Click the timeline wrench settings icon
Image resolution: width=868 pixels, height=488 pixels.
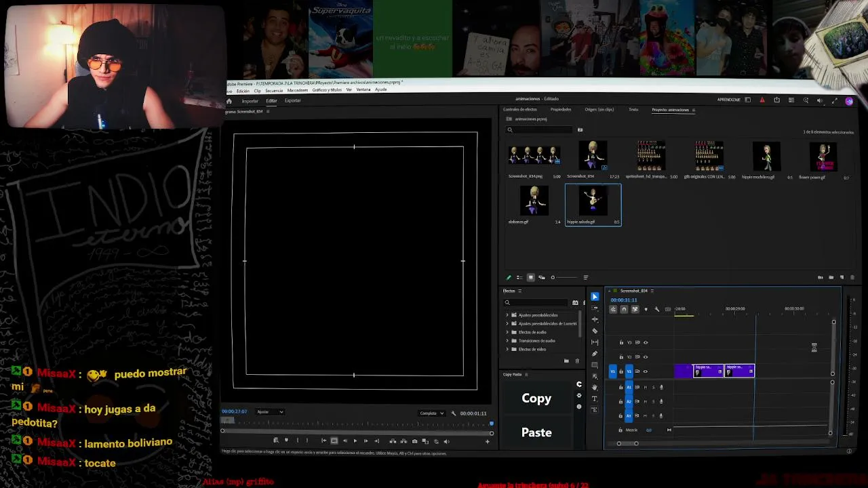(656, 309)
